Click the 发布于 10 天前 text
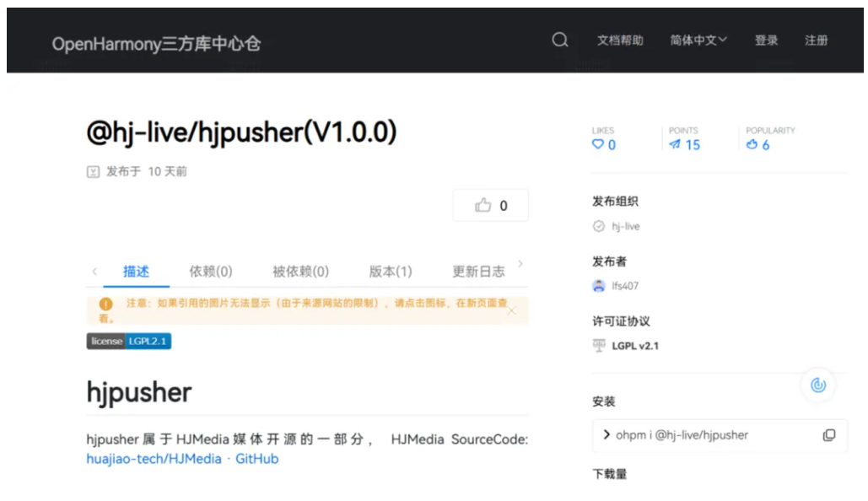868x501 pixels. 147,171
